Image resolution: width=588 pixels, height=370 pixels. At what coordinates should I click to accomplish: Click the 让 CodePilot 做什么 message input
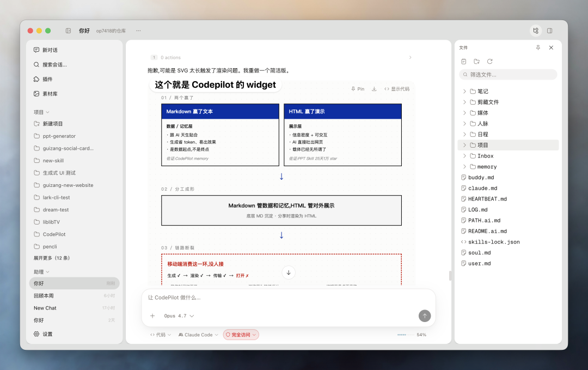click(x=289, y=298)
